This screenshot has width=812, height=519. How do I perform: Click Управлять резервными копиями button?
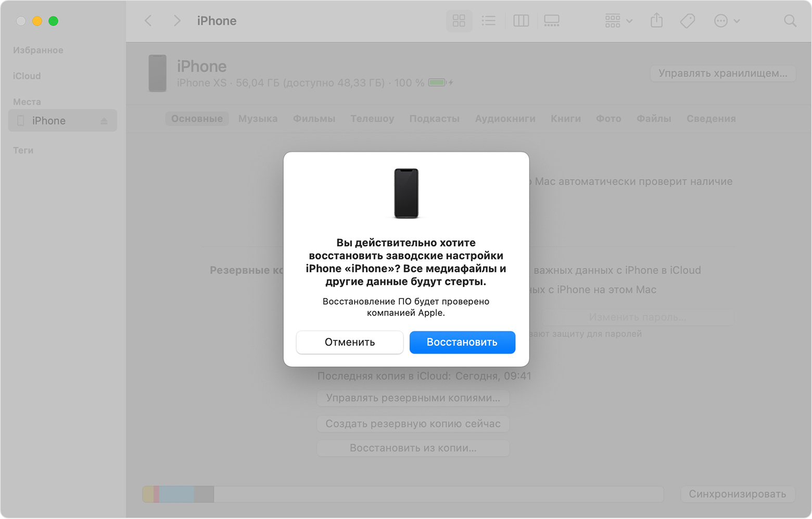point(413,398)
